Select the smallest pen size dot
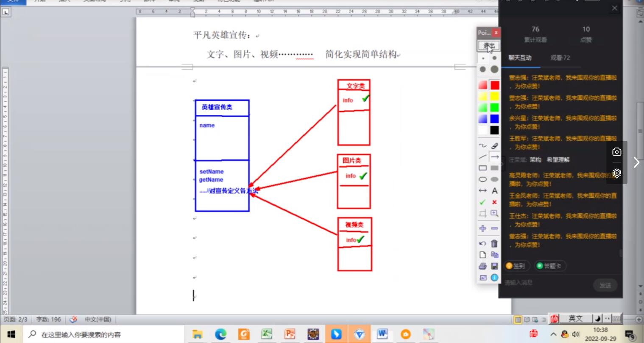Image resolution: width=644 pixels, height=343 pixels. tap(483, 58)
